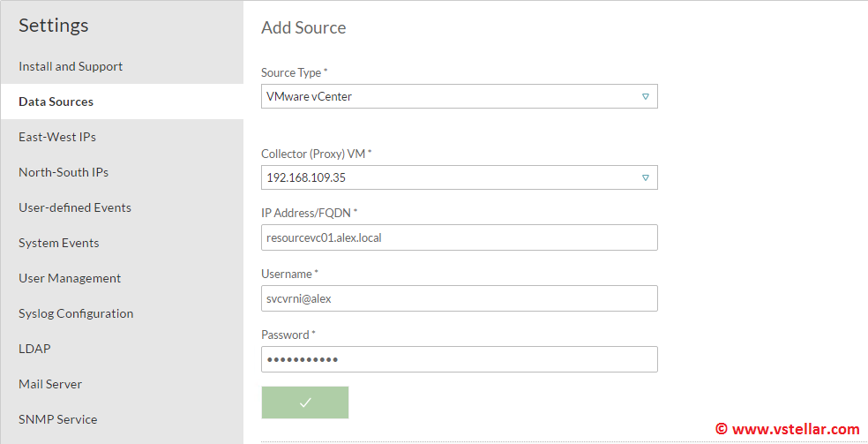This screenshot has width=868, height=444.
Task: Go to East-West IPs settings
Action: pyautogui.click(x=57, y=137)
